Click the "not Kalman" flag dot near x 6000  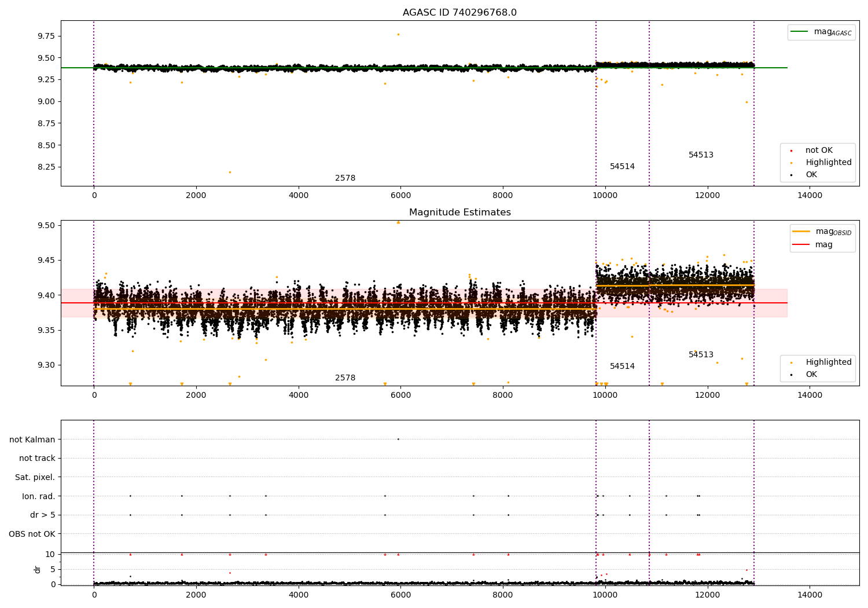coord(398,439)
